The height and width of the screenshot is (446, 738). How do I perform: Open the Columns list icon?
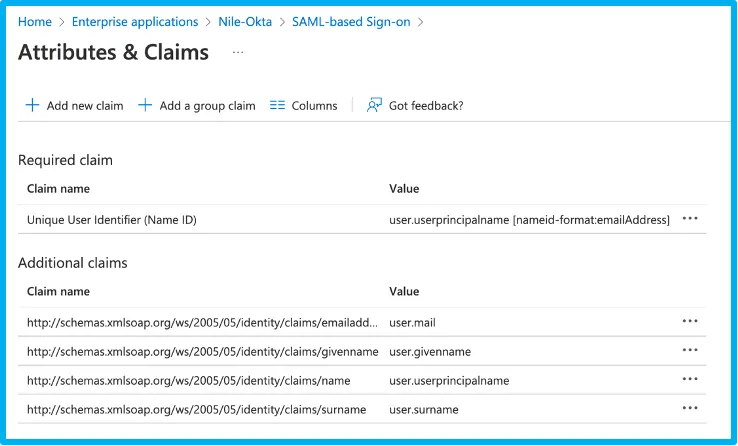click(277, 105)
